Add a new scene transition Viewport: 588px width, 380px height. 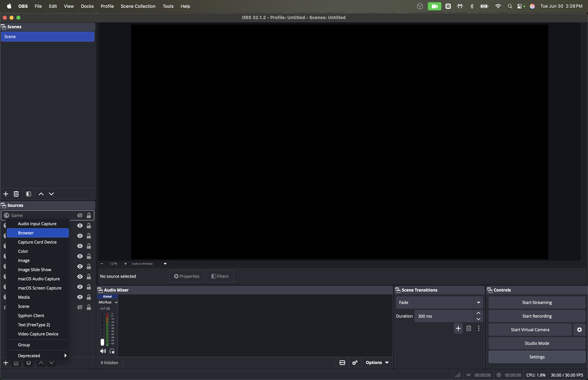pyautogui.click(x=458, y=328)
